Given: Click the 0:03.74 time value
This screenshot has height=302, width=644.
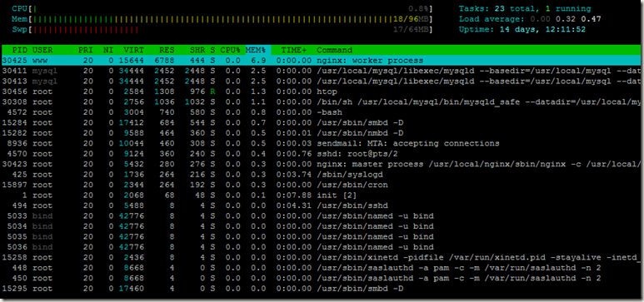Looking at the screenshot, I should tap(294, 175).
